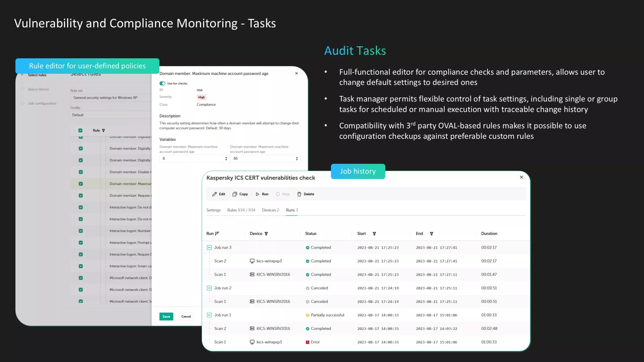Click Completed status icon of Job run 3 Scan 2
The image size is (644, 362).
pyautogui.click(x=307, y=261)
